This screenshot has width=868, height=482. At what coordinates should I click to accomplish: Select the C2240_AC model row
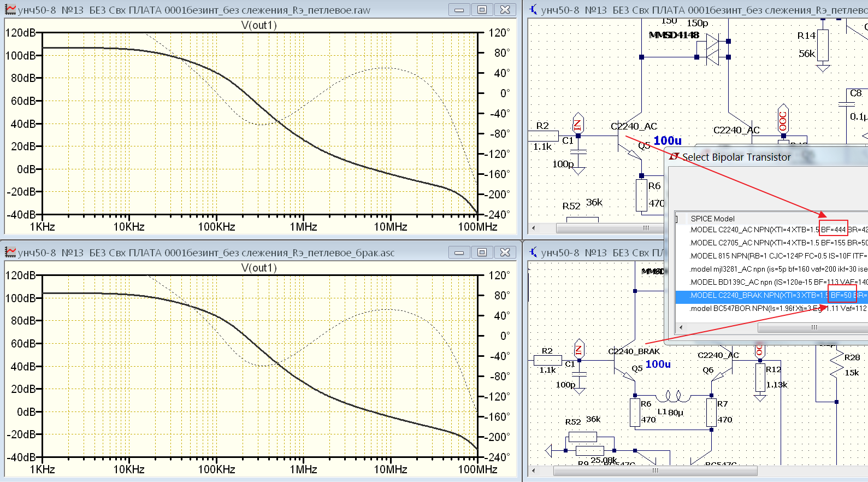(x=771, y=230)
